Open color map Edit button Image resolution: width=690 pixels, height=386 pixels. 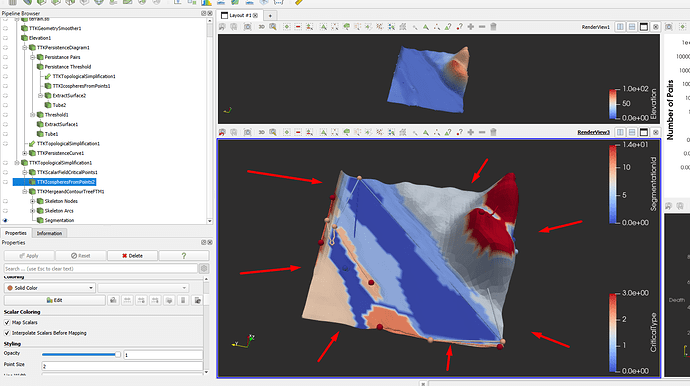[55, 300]
